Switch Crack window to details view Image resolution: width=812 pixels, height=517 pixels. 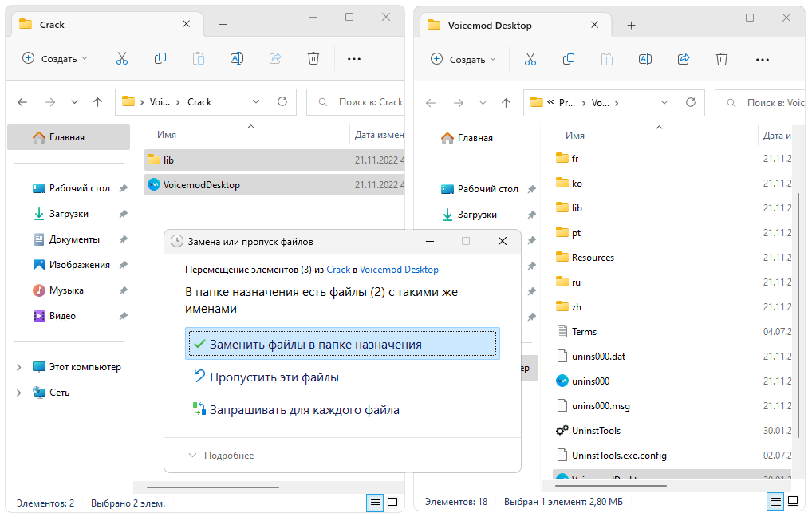376,503
